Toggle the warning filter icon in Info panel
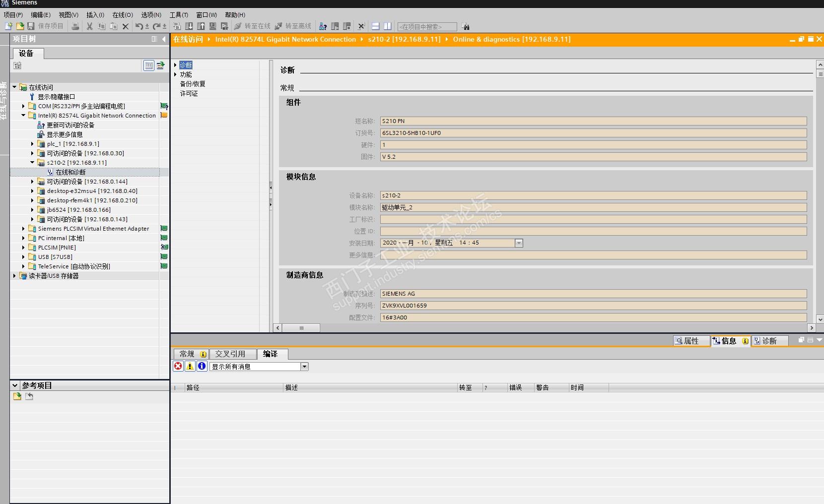 tap(190, 366)
